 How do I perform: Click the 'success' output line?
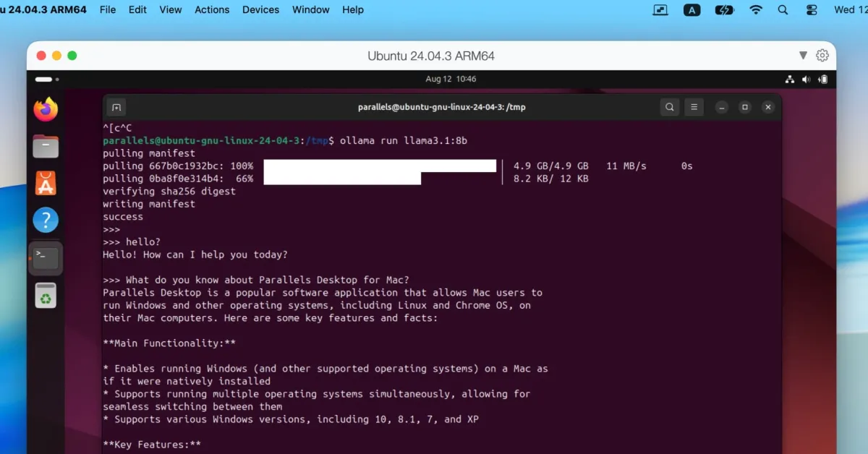(x=123, y=217)
